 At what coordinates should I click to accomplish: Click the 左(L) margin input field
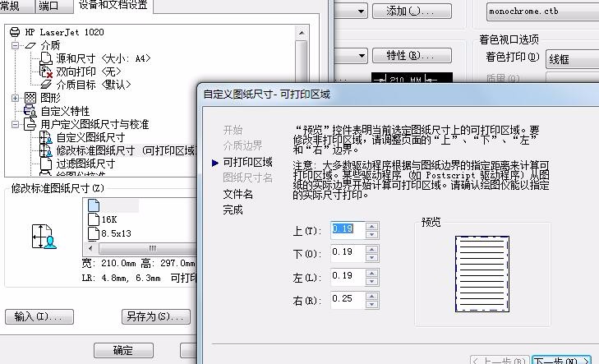tap(348, 277)
